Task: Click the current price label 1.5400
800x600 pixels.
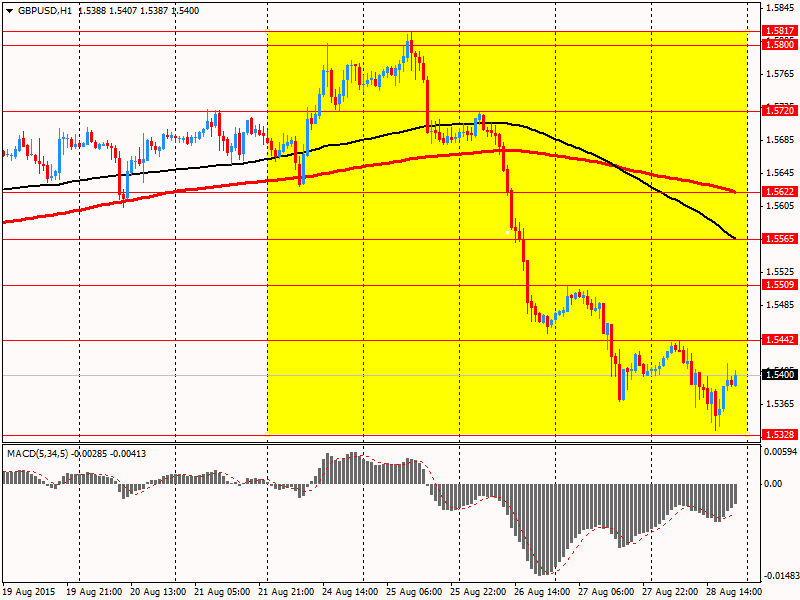Action: tap(779, 375)
